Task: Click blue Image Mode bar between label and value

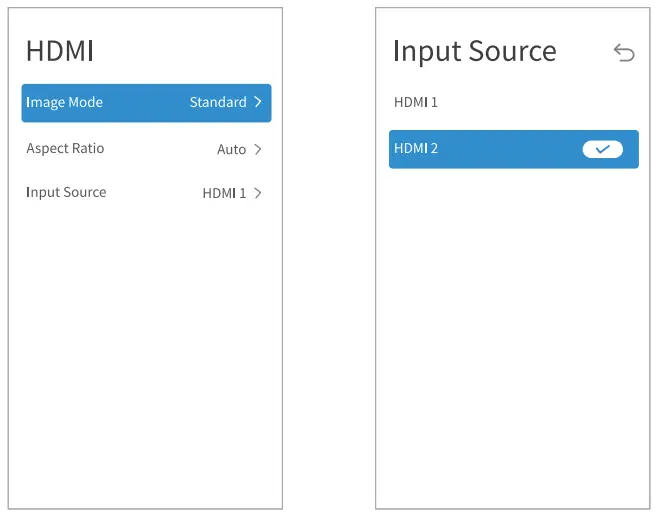Action: click(x=145, y=102)
